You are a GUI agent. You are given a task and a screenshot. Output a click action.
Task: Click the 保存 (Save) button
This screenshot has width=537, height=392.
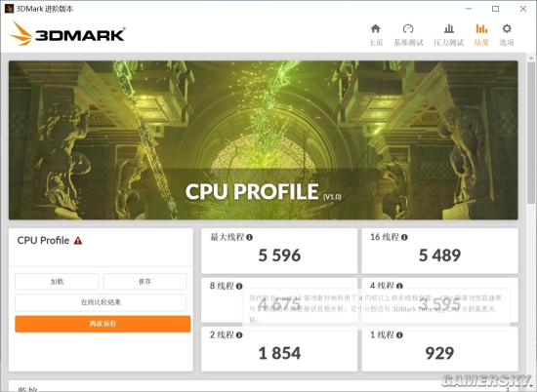tap(145, 282)
